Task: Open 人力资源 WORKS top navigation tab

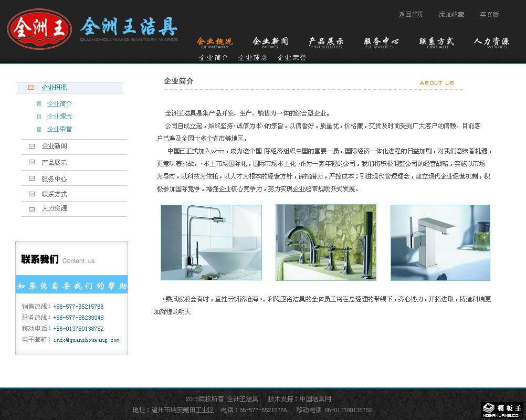Action: click(x=491, y=43)
